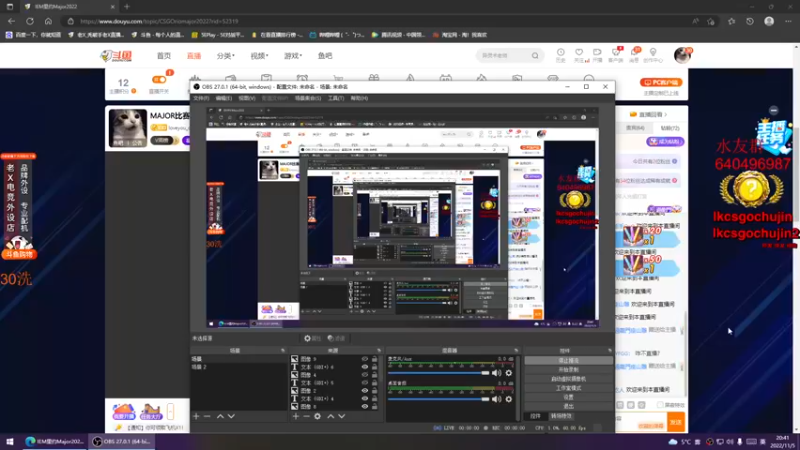The width and height of the screenshot is (800, 450).
Task: Click 启动虚拟摄像机 virtual camera button
Action: pos(568,379)
